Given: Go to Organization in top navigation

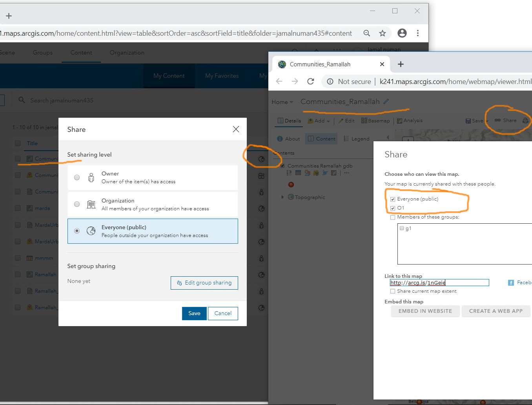Looking at the screenshot, I should (127, 53).
